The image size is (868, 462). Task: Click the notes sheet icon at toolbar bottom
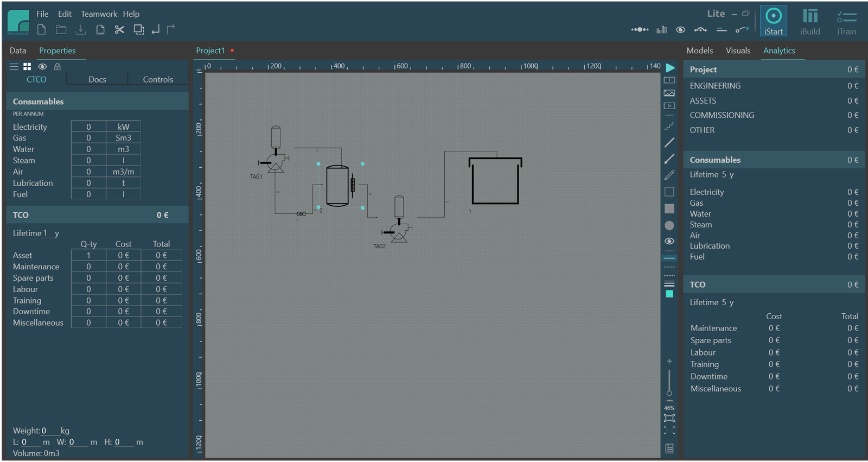pyautogui.click(x=669, y=448)
